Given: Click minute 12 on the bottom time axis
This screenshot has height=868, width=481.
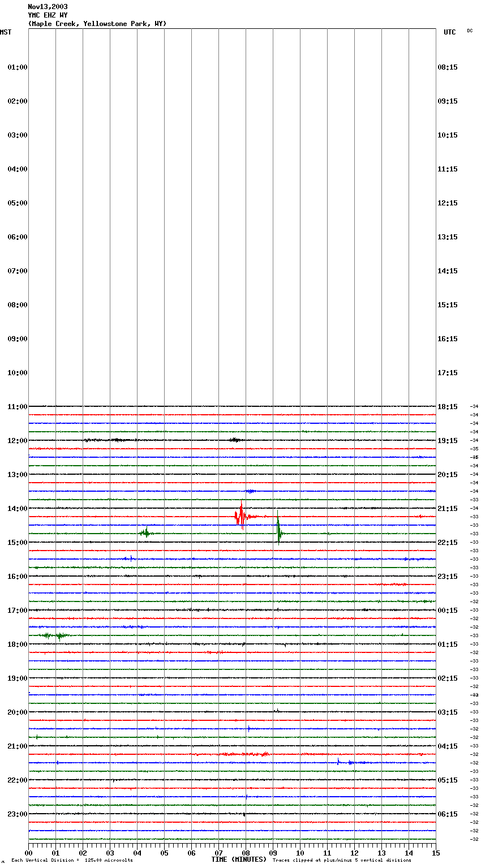Looking at the screenshot, I should [x=354, y=853].
